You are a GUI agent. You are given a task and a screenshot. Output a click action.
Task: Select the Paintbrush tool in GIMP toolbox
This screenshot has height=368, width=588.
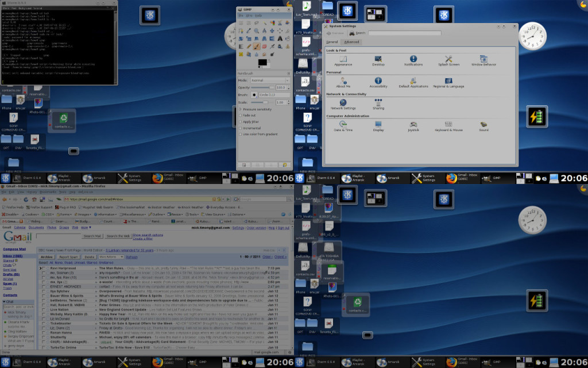pos(256,46)
